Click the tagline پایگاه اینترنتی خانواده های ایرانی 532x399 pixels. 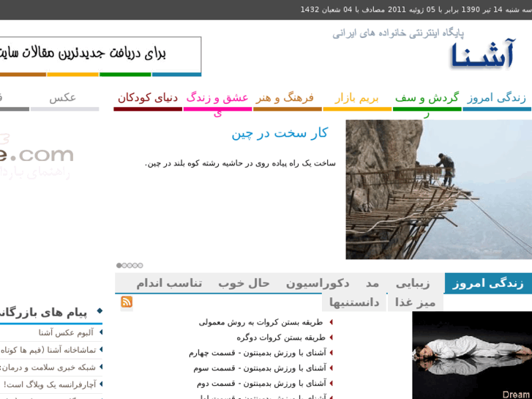tap(398, 33)
